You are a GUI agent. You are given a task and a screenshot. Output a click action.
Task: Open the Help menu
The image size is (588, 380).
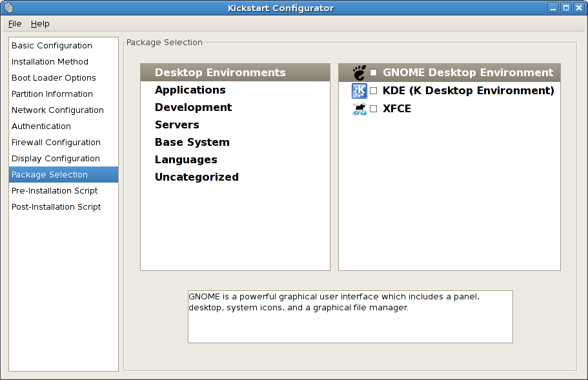(40, 24)
